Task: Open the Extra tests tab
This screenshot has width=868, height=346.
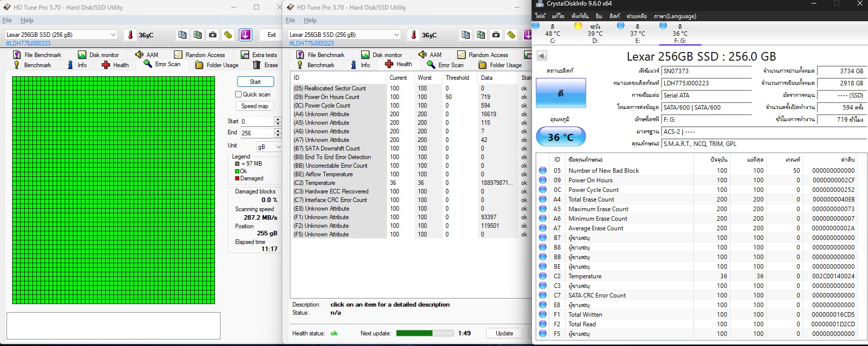Action: click(259, 55)
